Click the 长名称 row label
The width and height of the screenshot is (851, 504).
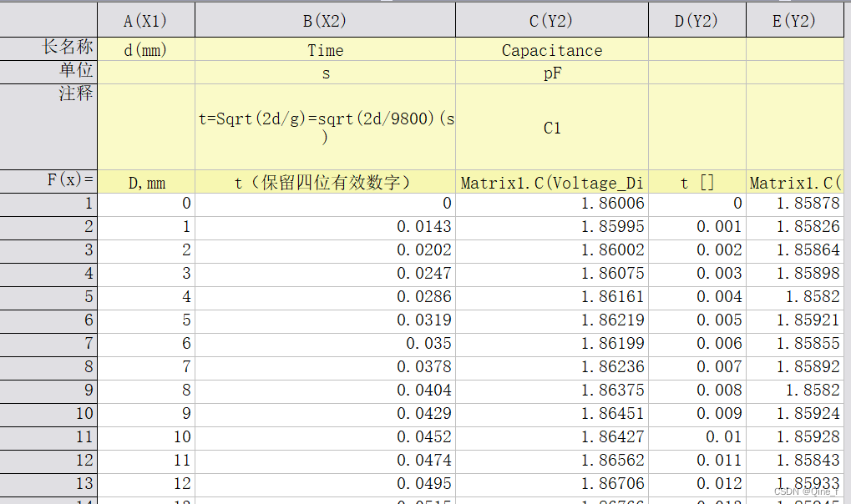pyautogui.click(x=48, y=49)
